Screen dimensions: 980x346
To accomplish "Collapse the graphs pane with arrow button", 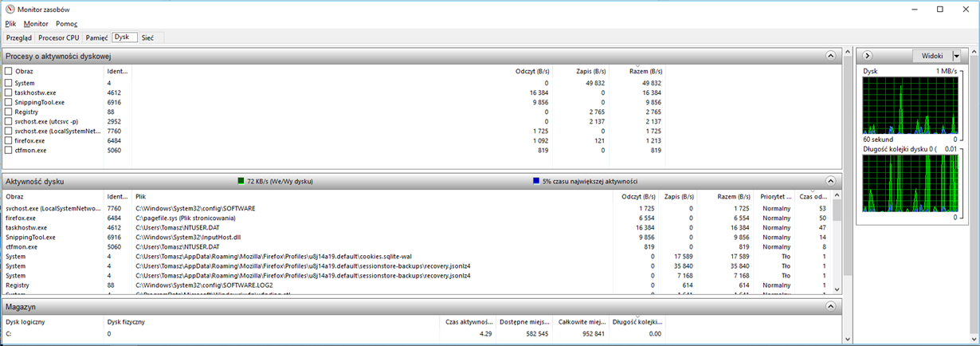I will [x=868, y=56].
